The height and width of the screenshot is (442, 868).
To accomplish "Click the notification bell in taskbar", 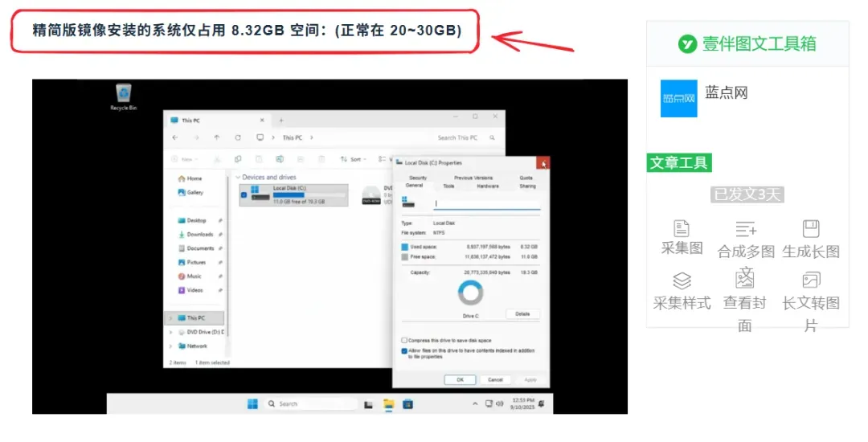I will click(x=542, y=404).
